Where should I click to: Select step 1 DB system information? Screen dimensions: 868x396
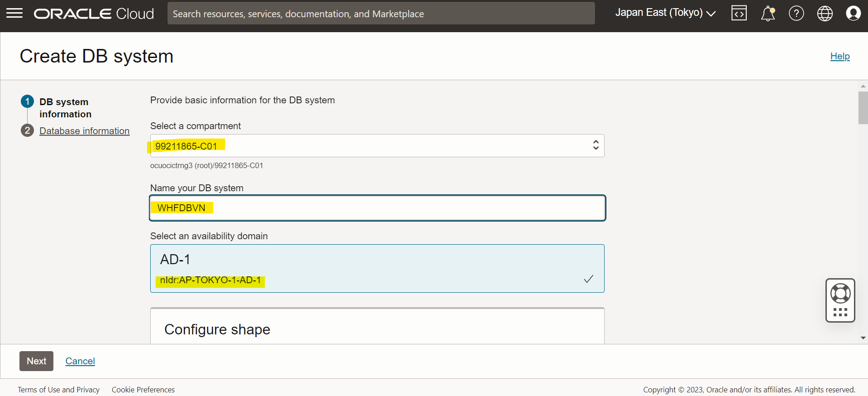click(x=65, y=108)
